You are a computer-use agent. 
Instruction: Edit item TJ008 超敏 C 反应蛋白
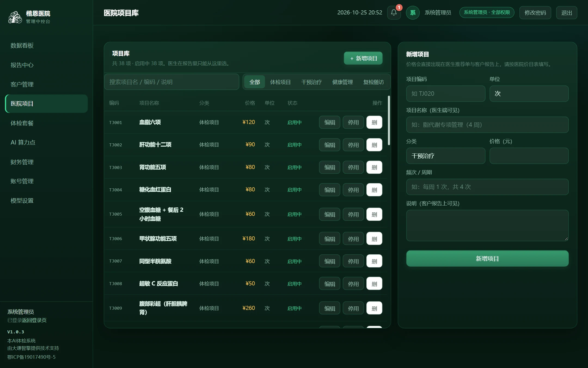point(330,284)
